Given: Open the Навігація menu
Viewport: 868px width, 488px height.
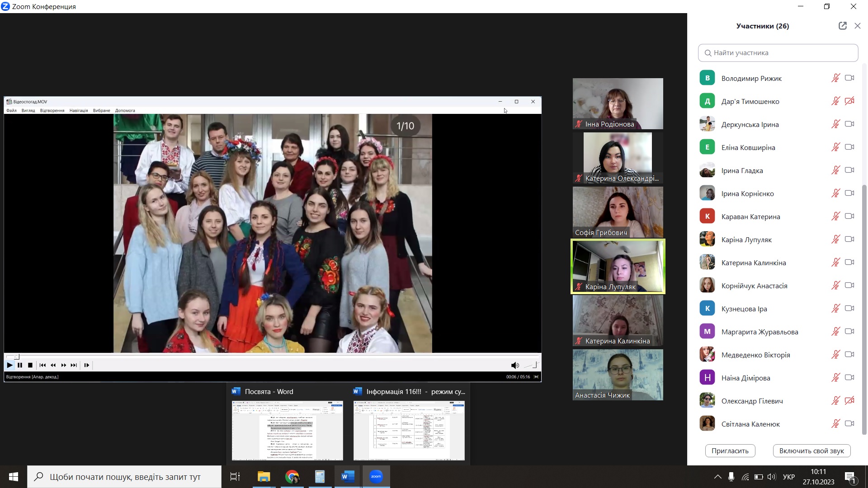Looking at the screenshot, I should point(79,110).
